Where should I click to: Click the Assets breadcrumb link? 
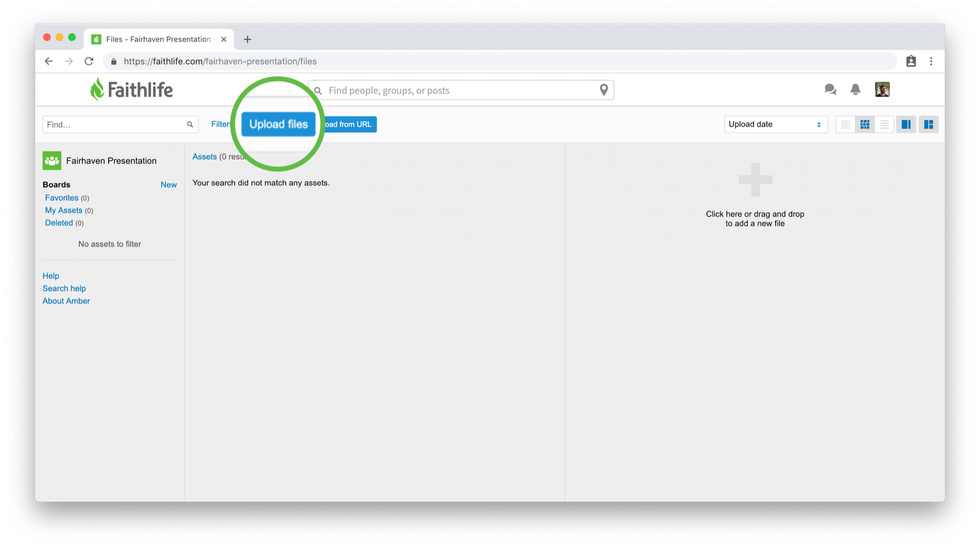(x=204, y=157)
